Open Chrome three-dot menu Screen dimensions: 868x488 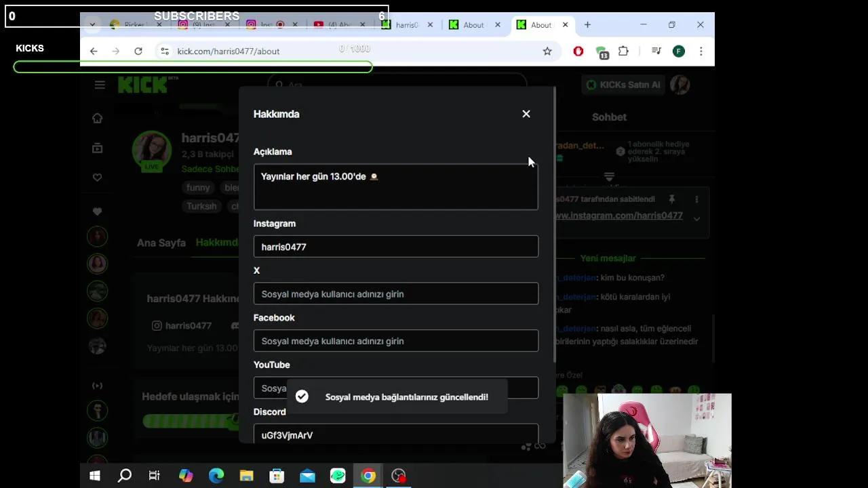coord(701,51)
